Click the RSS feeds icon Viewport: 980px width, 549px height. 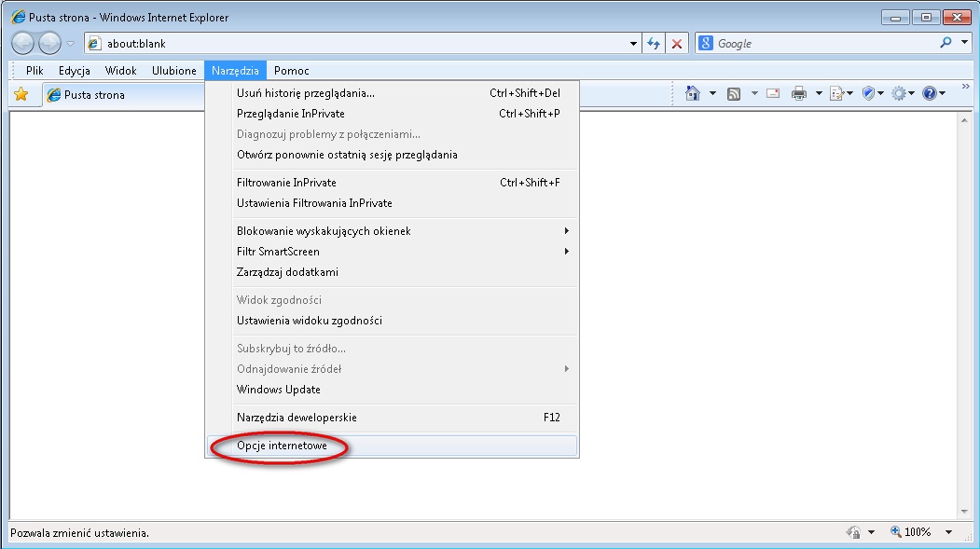coord(734,94)
